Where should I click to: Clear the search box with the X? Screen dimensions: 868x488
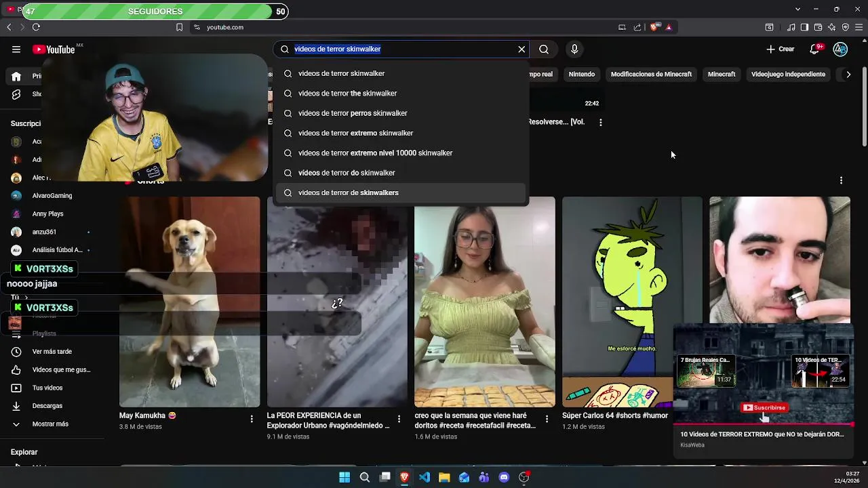521,49
